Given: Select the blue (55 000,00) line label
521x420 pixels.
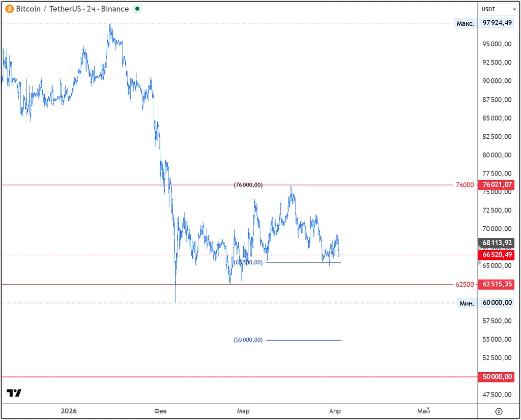Looking at the screenshot, I should point(248,340).
